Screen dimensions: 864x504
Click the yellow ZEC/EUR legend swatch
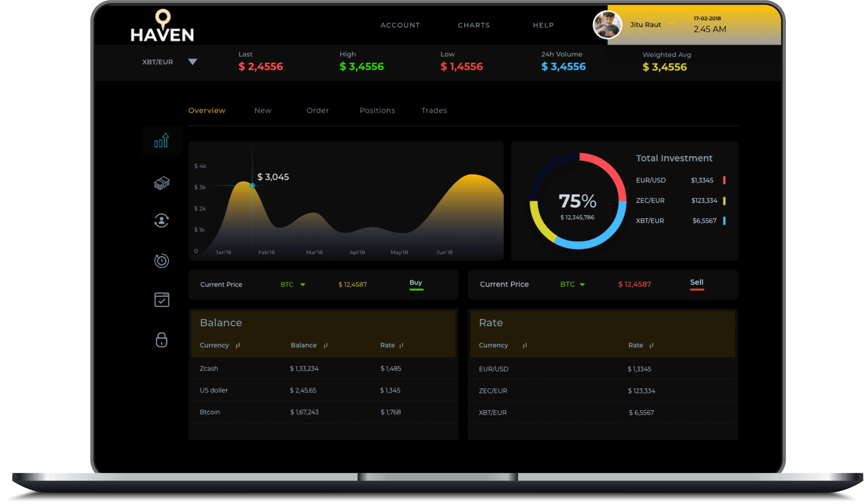(x=725, y=201)
